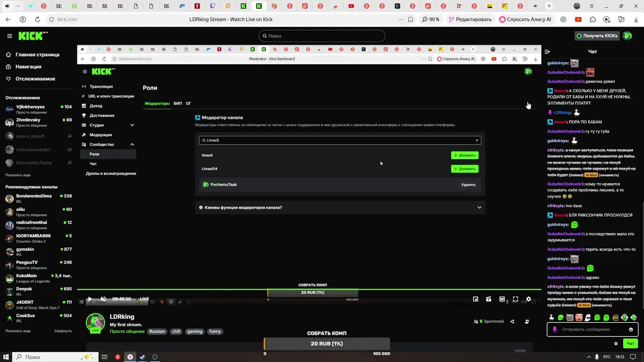The width and height of the screenshot is (644, 362).
Task: Insert the goose emote from quick row
Action: [551, 317]
